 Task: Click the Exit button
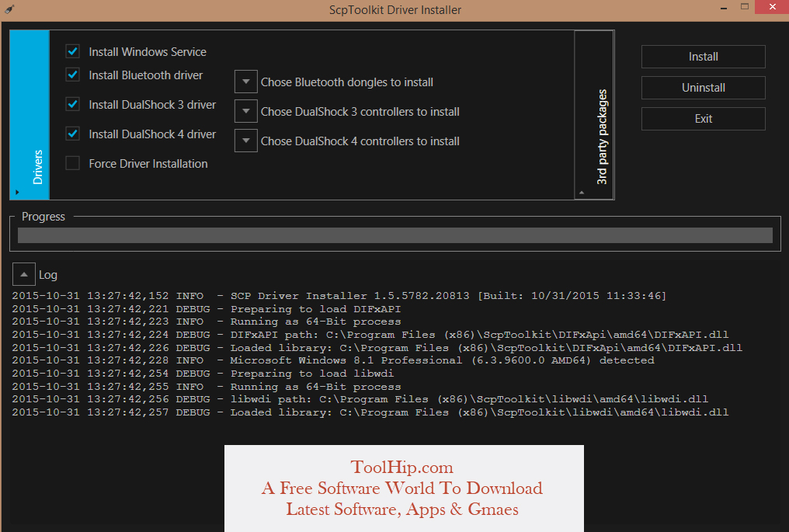pos(703,119)
